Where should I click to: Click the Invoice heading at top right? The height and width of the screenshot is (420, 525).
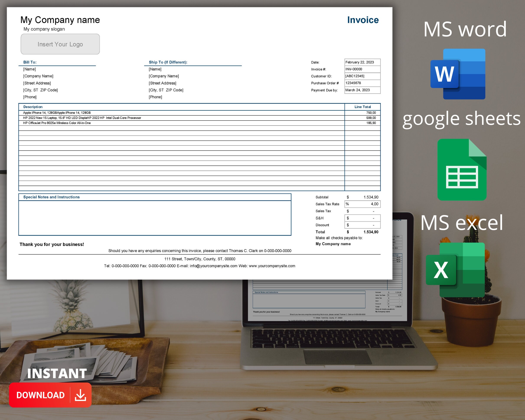coord(363,20)
